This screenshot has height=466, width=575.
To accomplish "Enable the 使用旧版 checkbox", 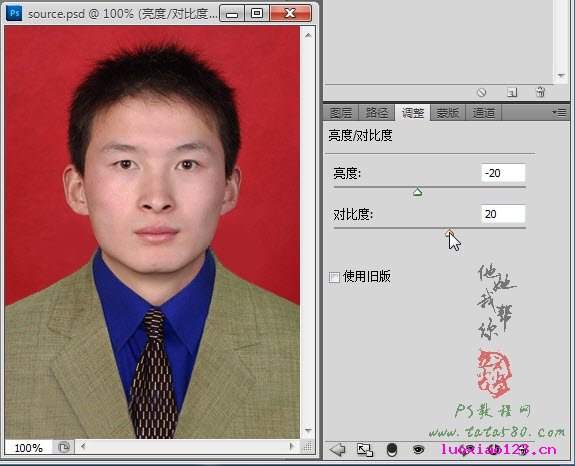I will point(334,277).
